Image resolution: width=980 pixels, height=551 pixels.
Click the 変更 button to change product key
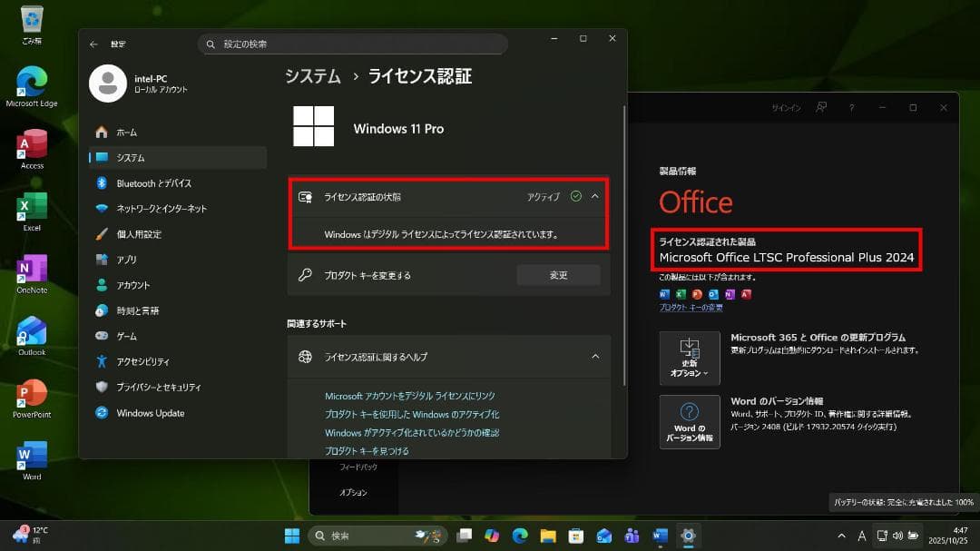click(558, 275)
